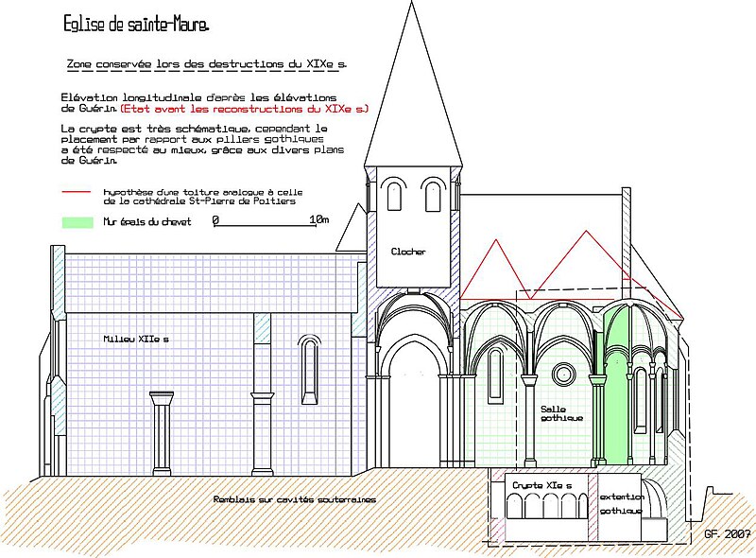
Task: Click the "Crypte XIe s" label
Action: click(542, 485)
